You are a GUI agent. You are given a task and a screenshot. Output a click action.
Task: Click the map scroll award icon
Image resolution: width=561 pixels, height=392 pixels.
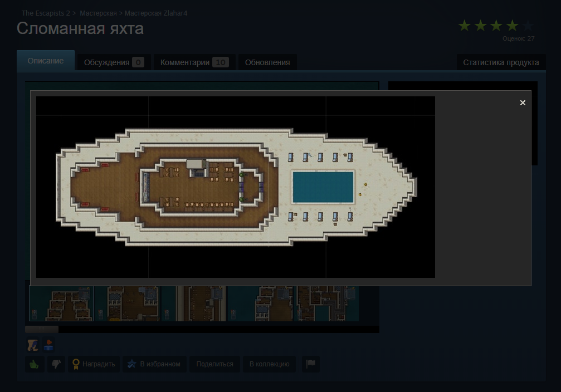coord(32,345)
